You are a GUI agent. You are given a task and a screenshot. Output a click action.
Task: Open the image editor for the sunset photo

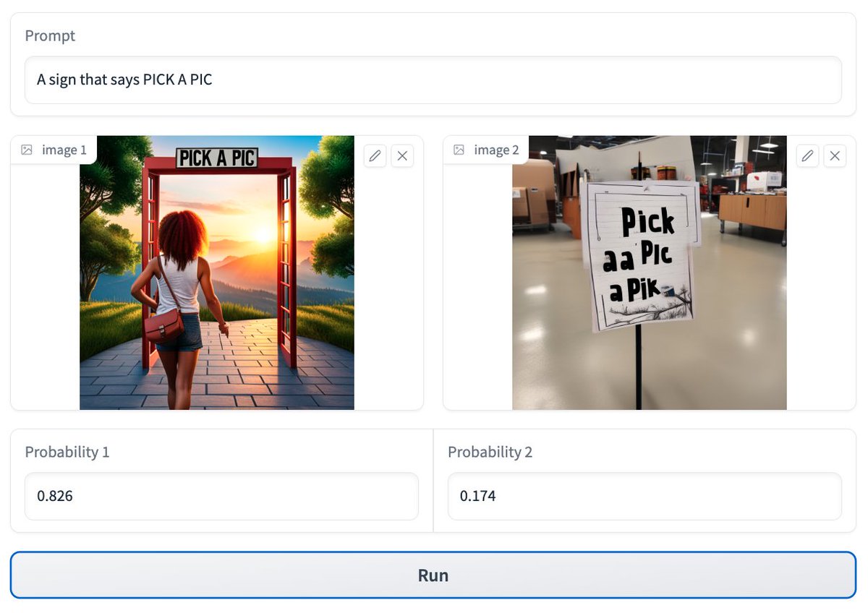(x=375, y=155)
